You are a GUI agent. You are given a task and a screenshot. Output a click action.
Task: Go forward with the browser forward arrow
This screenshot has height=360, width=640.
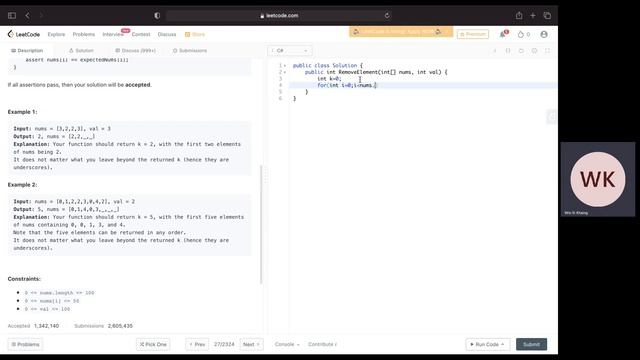pyautogui.click(x=41, y=16)
